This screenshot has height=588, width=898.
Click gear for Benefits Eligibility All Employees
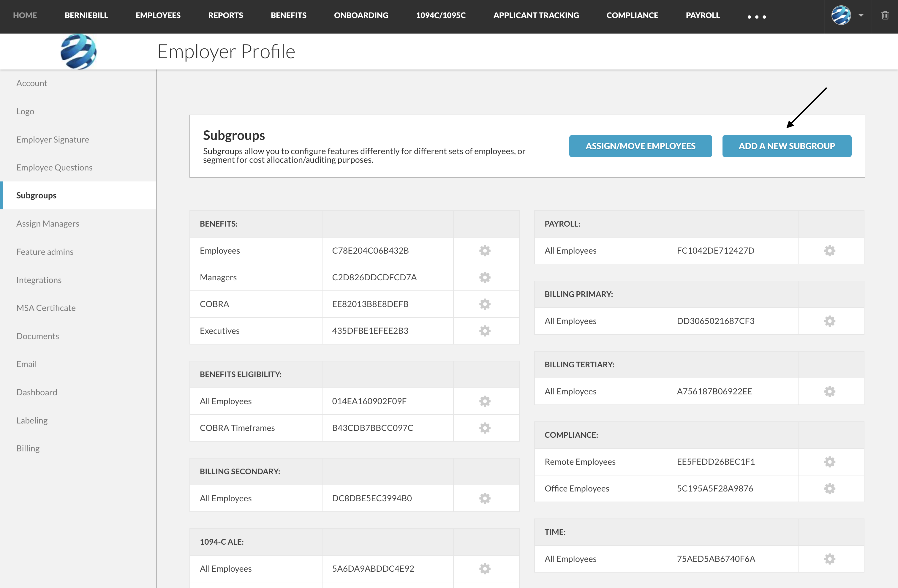click(x=485, y=401)
